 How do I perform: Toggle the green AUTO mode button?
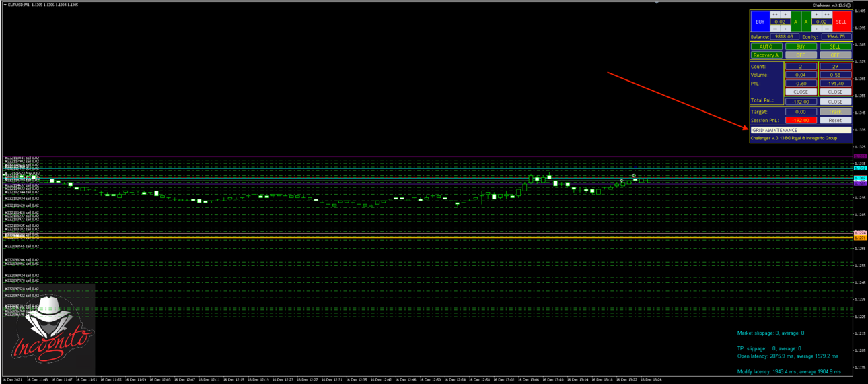point(766,46)
